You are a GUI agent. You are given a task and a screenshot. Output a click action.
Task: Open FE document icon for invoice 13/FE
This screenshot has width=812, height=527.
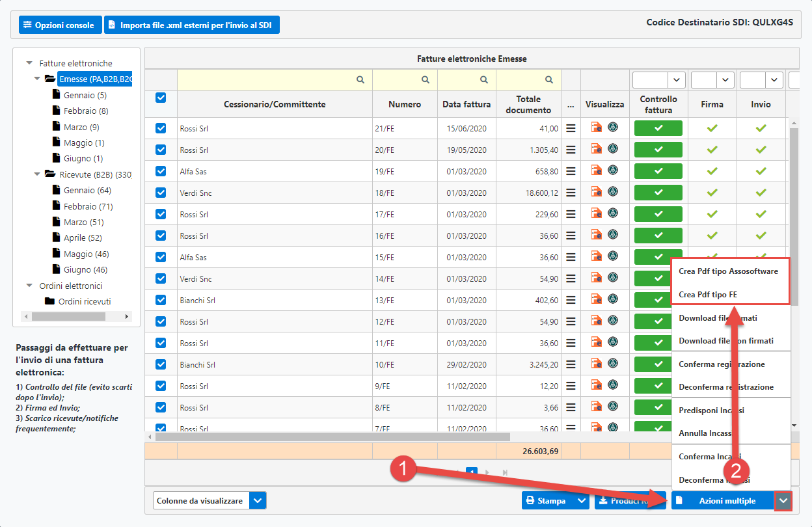596,299
